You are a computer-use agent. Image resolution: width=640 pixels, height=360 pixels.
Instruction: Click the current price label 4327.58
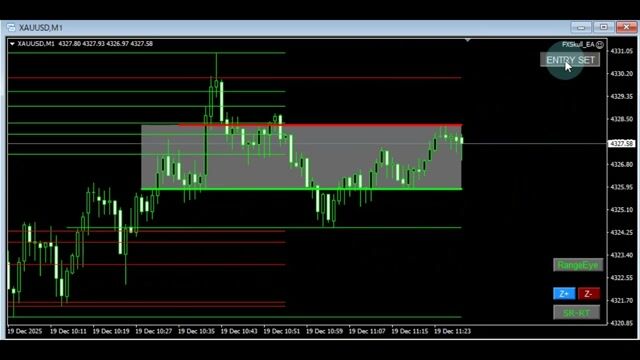[x=621, y=144]
